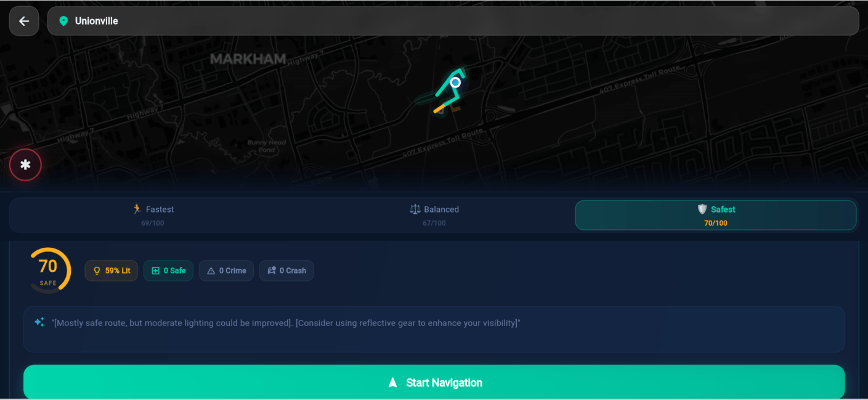Select the Balanced route tab
The height and width of the screenshot is (400, 868).
coord(434,215)
